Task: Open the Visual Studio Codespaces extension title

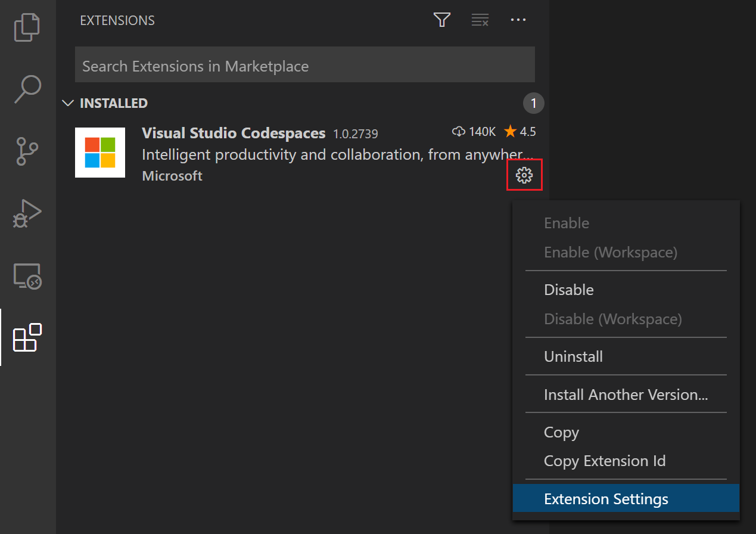Action: 234,133
